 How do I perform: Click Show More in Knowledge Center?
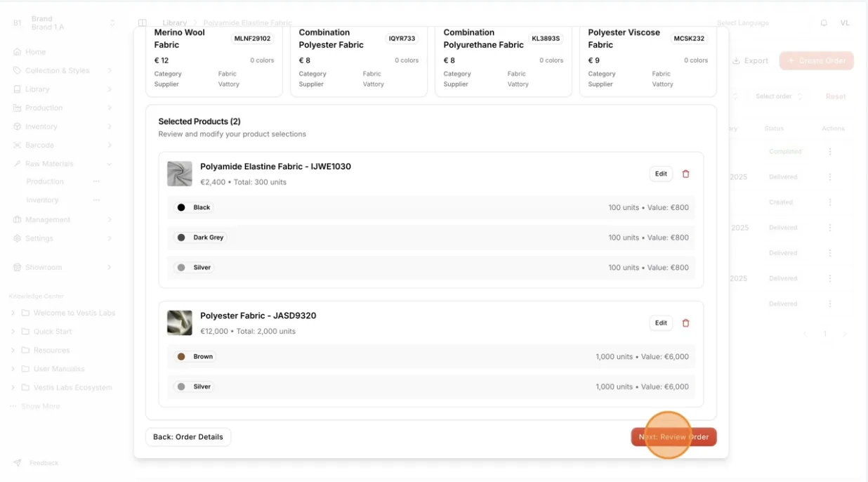coord(40,406)
